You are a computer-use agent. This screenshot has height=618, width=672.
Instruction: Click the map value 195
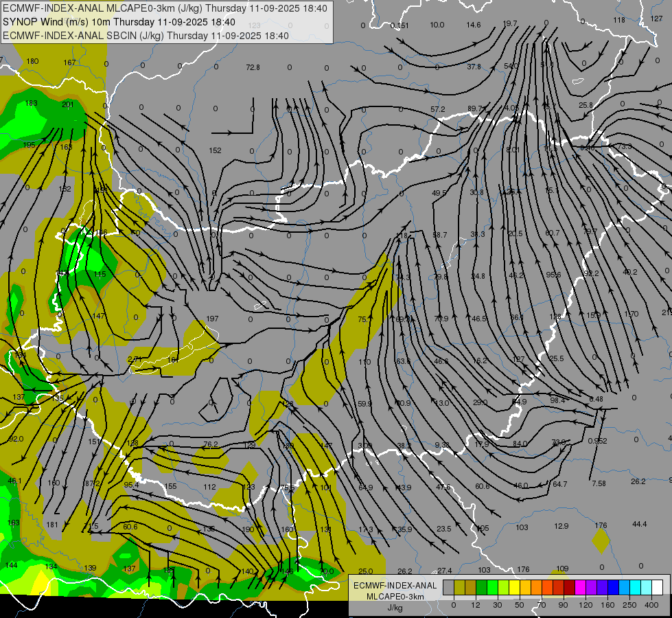point(29,145)
